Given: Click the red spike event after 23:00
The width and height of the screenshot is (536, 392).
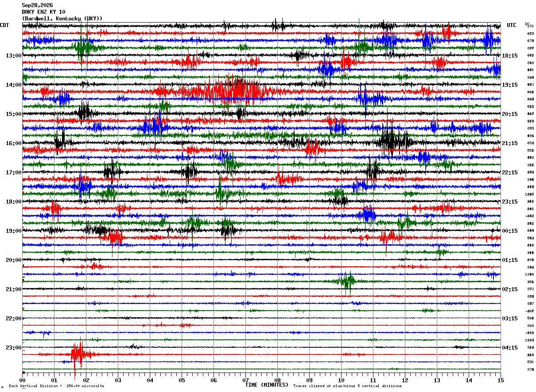Looking at the screenshot, I should pyautogui.click(x=79, y=354).
